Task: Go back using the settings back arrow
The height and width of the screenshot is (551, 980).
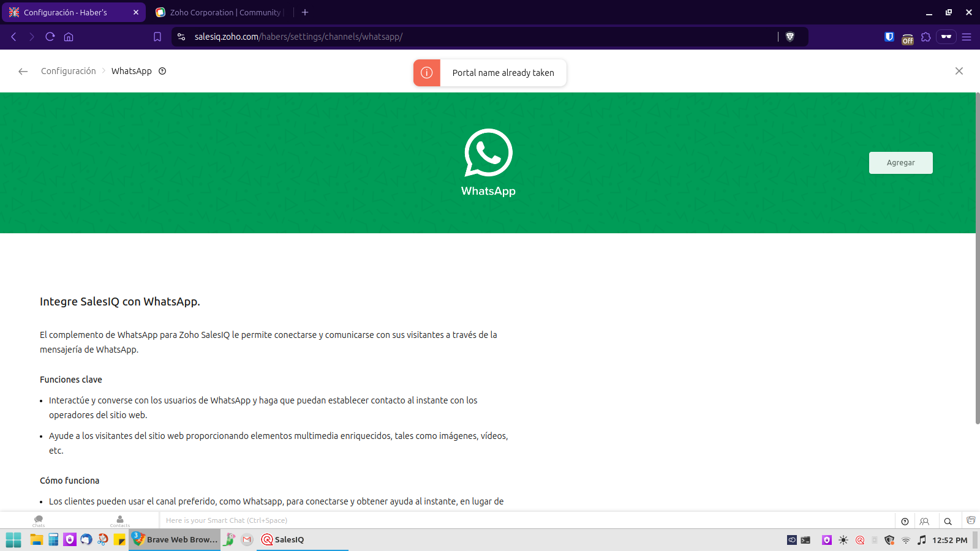Action: pos(23,72)
